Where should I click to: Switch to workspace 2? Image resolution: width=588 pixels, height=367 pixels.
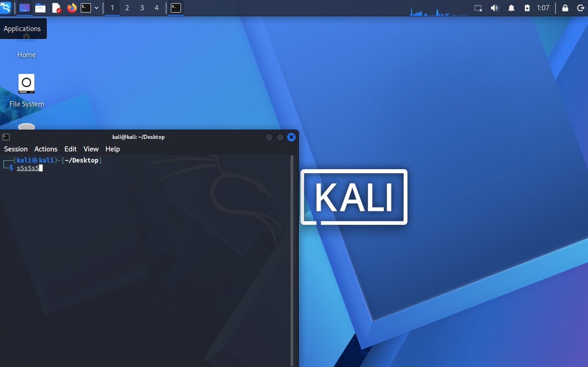tap(127, 8)
